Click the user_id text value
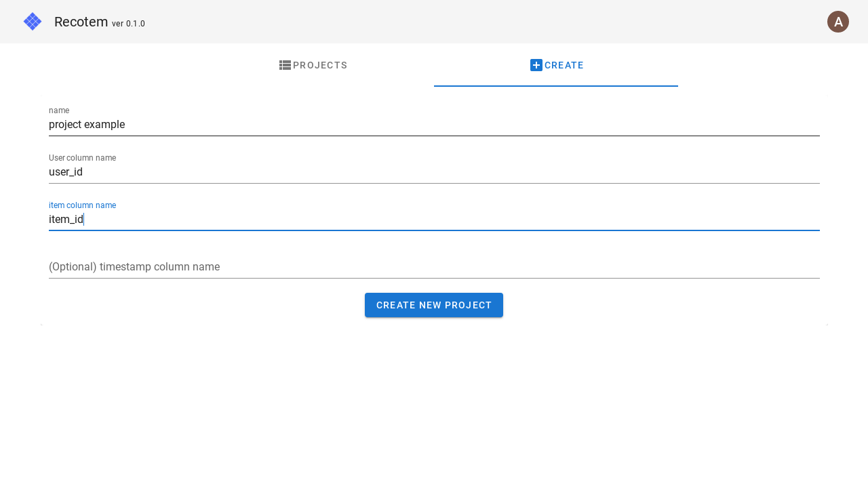Viewport: 868px width, 488px height. 65,172
